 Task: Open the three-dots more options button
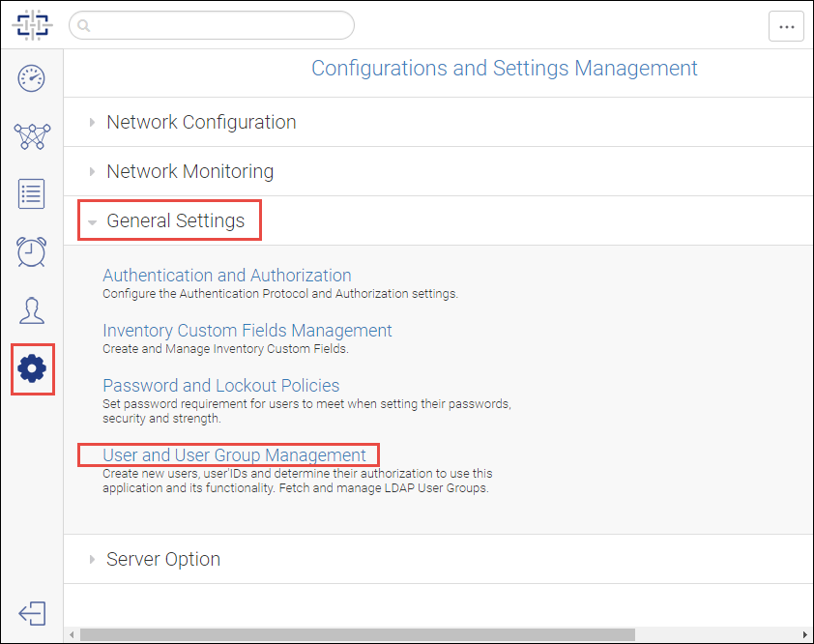[x=787, y=26]
